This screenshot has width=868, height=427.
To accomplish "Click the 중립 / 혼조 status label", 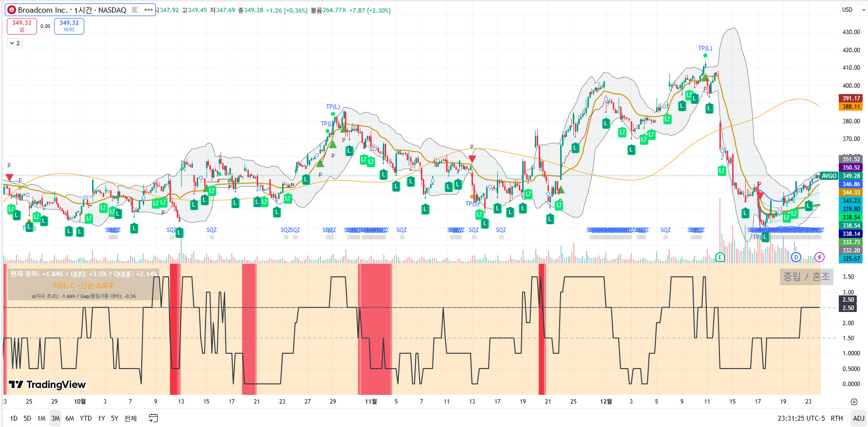I will (806, 276).
